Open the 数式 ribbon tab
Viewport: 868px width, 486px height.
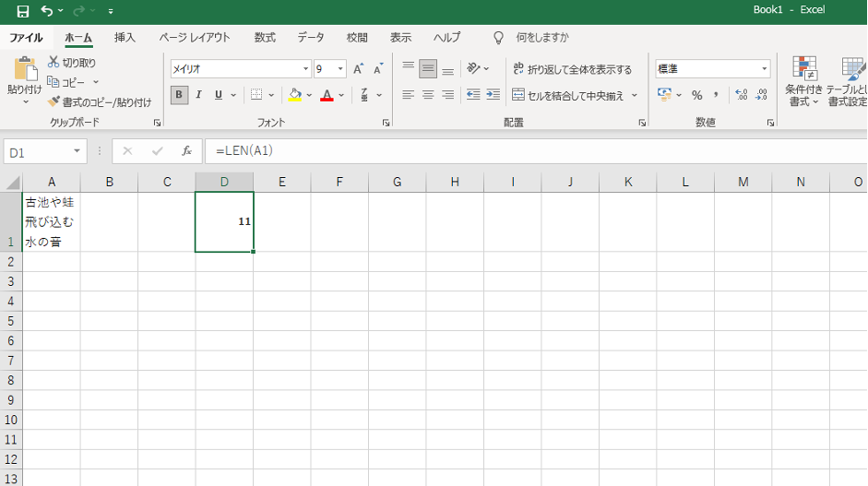click(265, 38)
